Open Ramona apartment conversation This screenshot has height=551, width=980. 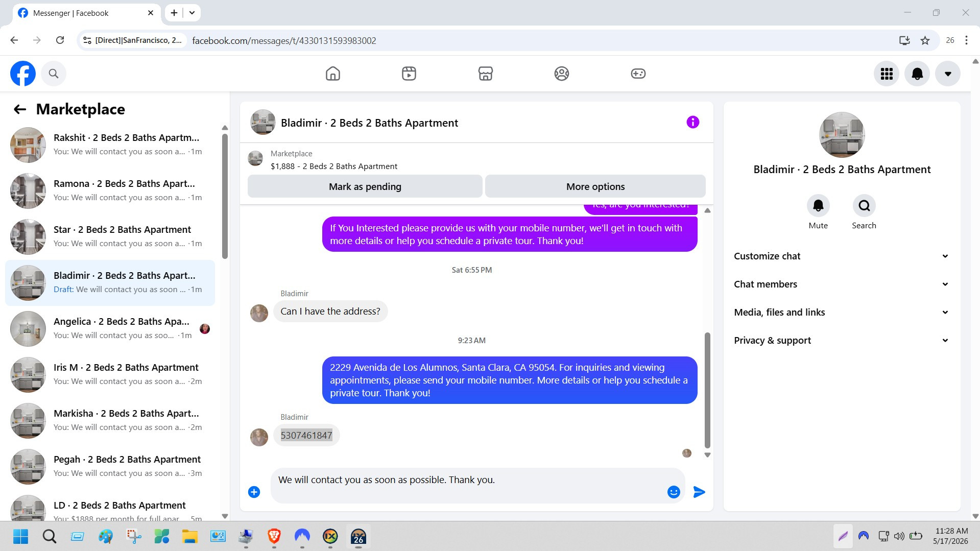coord(110,191)
